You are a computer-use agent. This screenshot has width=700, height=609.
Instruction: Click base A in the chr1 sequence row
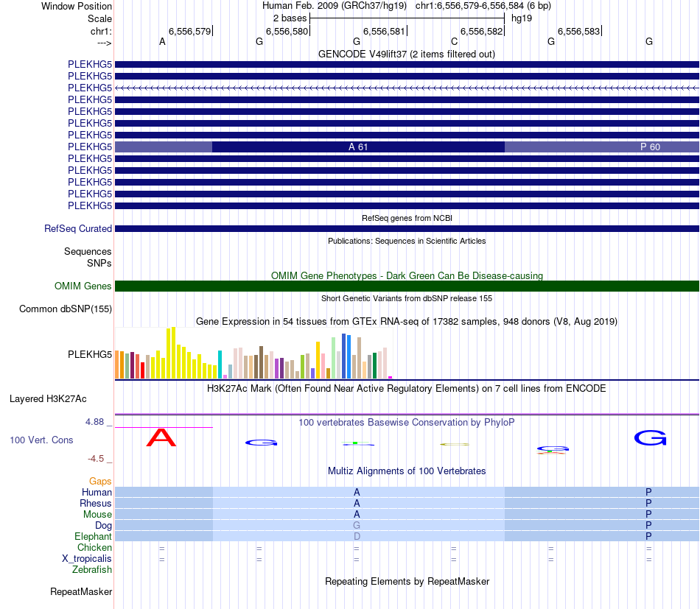coord(162,41)
